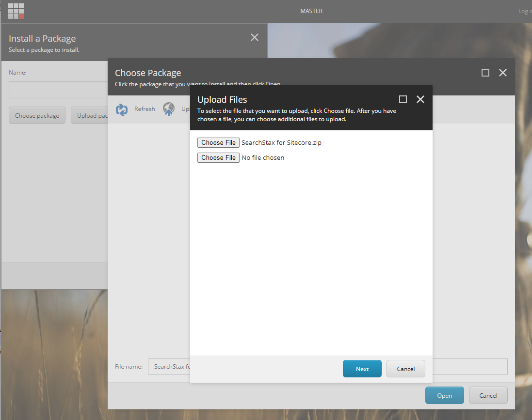
Task: Click Choose package button in Install wizard
Action: pos(37,116)
